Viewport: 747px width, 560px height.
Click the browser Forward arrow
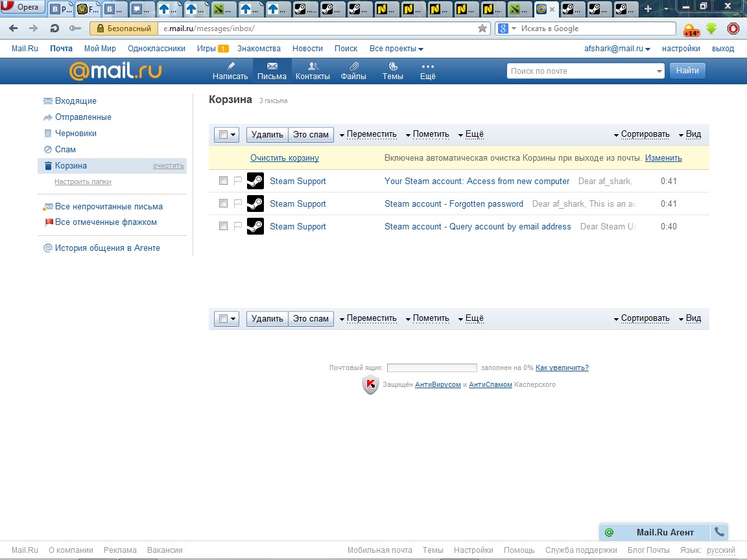(33, 29)
